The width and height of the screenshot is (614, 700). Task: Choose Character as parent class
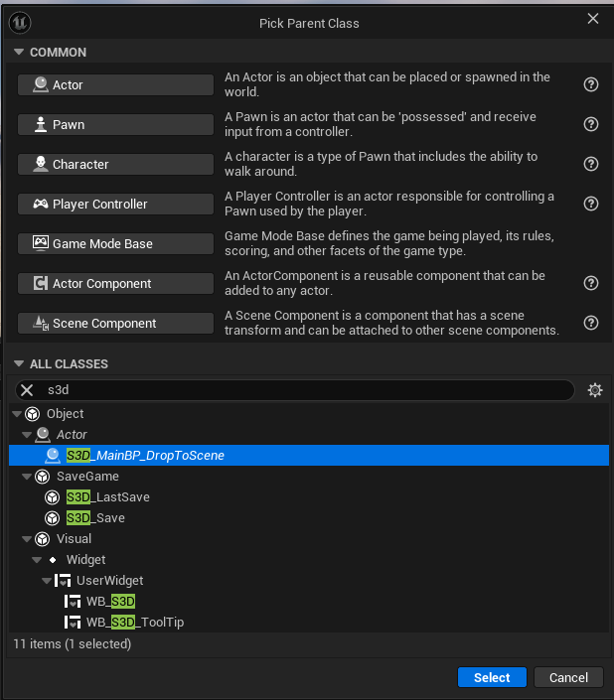click(115, 164)
